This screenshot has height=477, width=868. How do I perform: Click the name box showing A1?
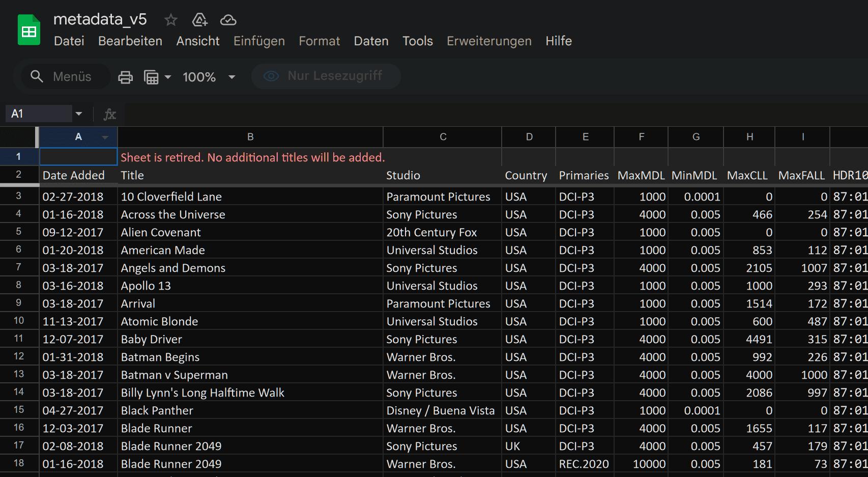(39, 114)
